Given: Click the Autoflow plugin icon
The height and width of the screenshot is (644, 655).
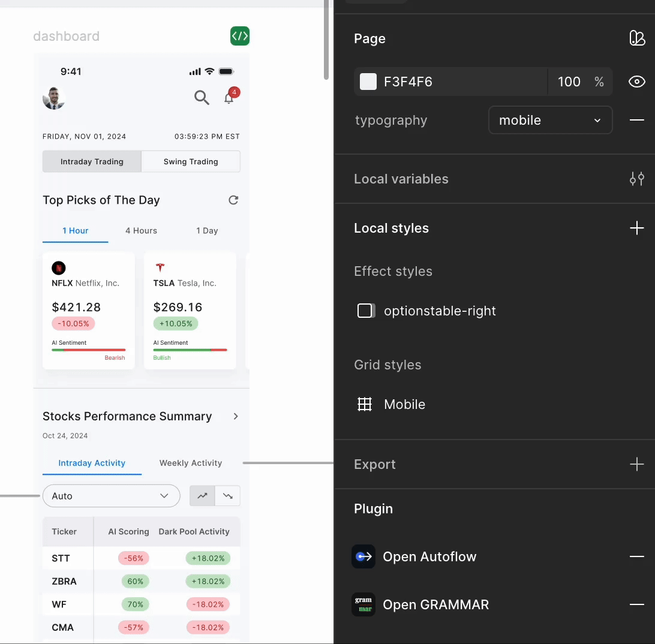Looking at the screenshot, I should coord(363,556).
